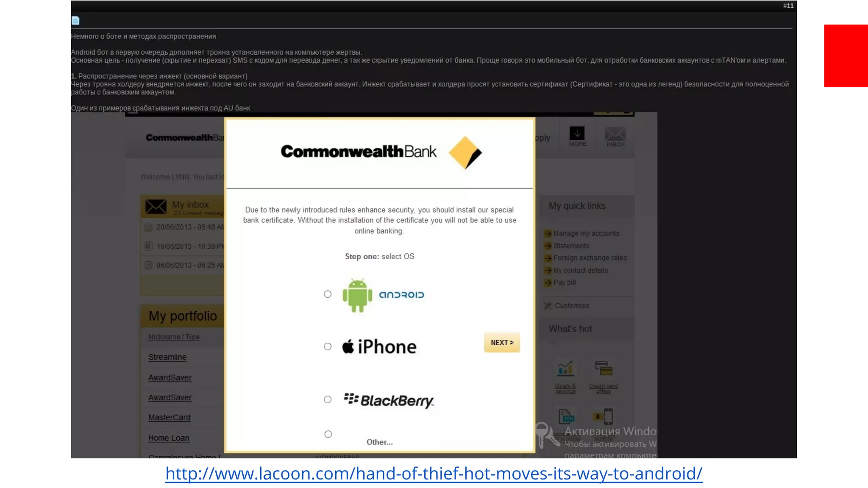Open the lacoon.com hand-of-thief link
868x488 pixels.
[434, 474]
